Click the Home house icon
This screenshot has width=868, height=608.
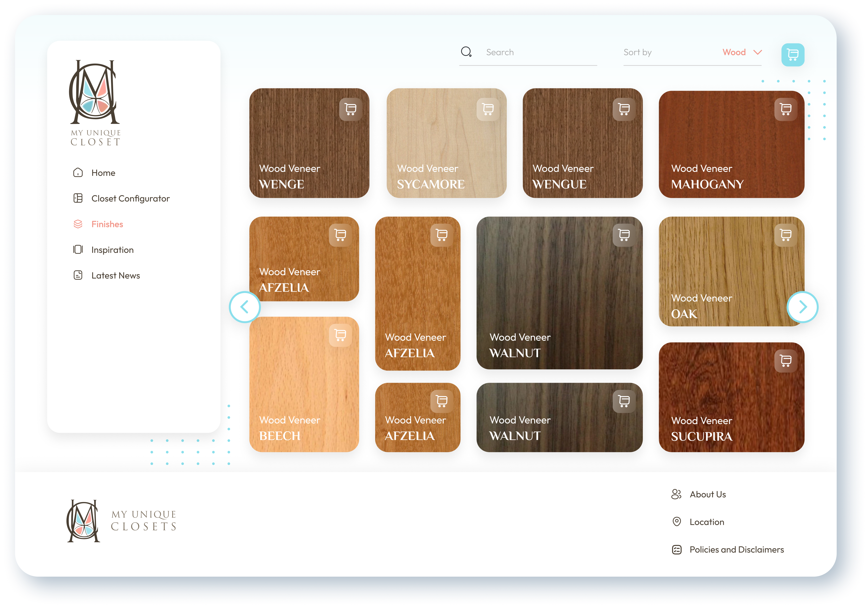coord(78,172)
